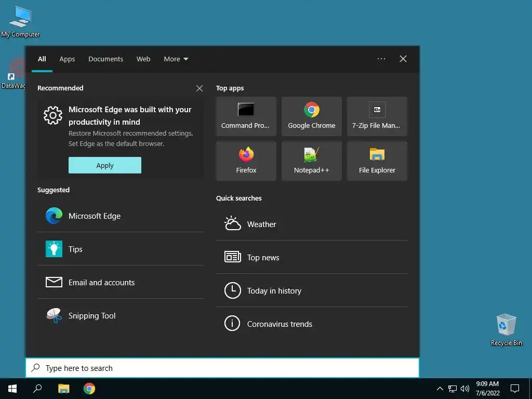Viewport: 532px width, 399px height.
Task: Open network status tray icon
Action: pyautogui.click(x=453, y=389)
